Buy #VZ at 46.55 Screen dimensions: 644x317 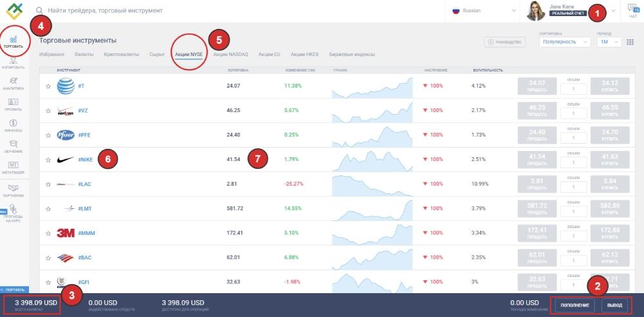pos(610,111)
